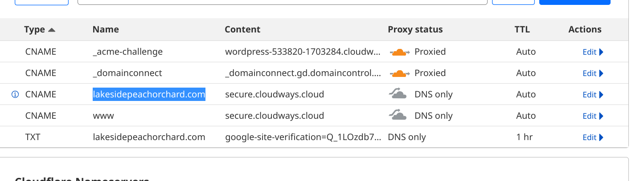Click the orange Proxied cloud for _acme-challenge
This screenshot has height=181, width=644.
[x=399, y=52]
